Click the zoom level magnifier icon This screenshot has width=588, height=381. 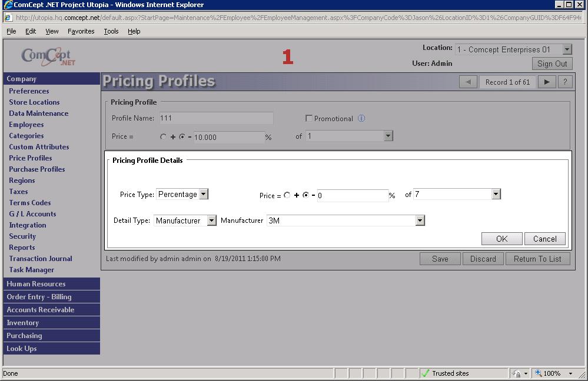tap(538, 373)
